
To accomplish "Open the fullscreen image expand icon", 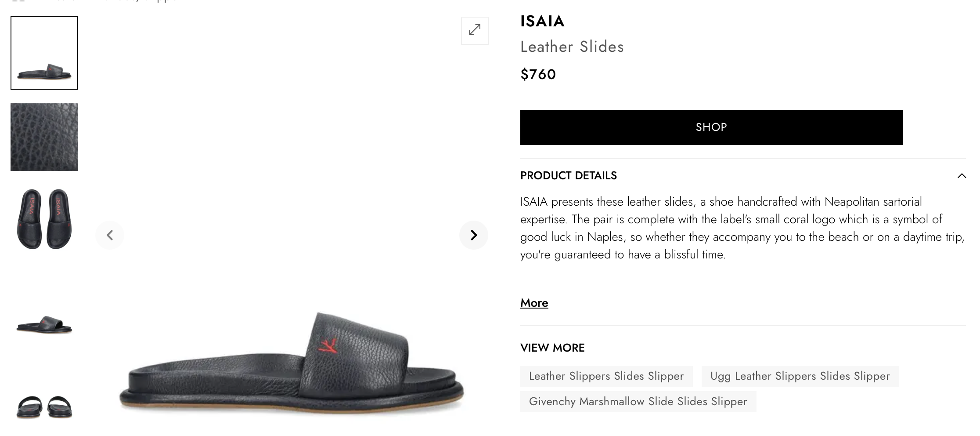I will point(475,30).
